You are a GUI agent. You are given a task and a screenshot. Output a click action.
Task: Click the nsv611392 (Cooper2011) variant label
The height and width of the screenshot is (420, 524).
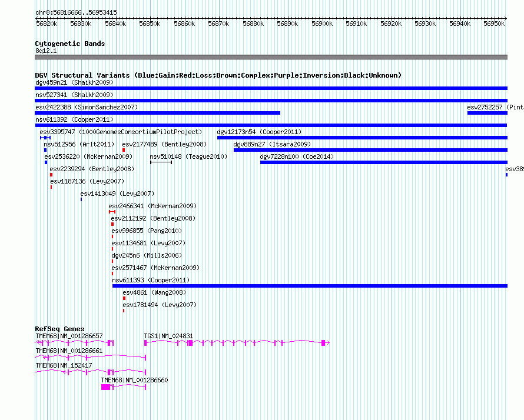(74, 119)
